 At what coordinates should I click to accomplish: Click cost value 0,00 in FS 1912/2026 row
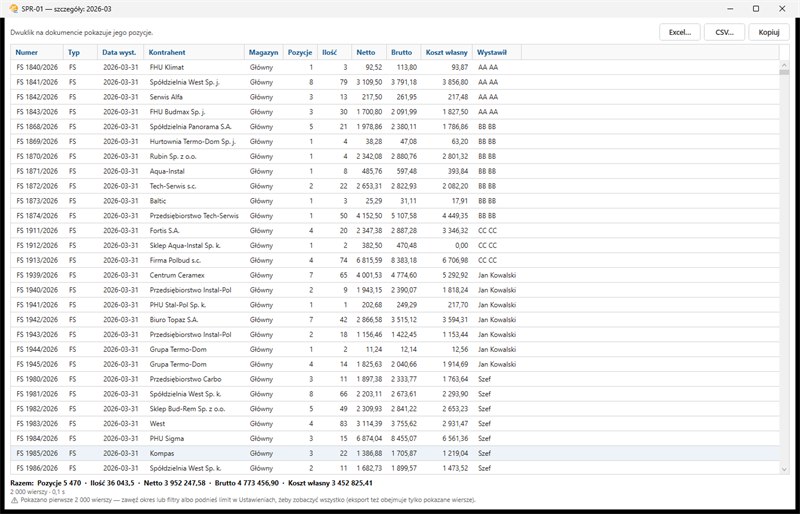coord(461,245)
